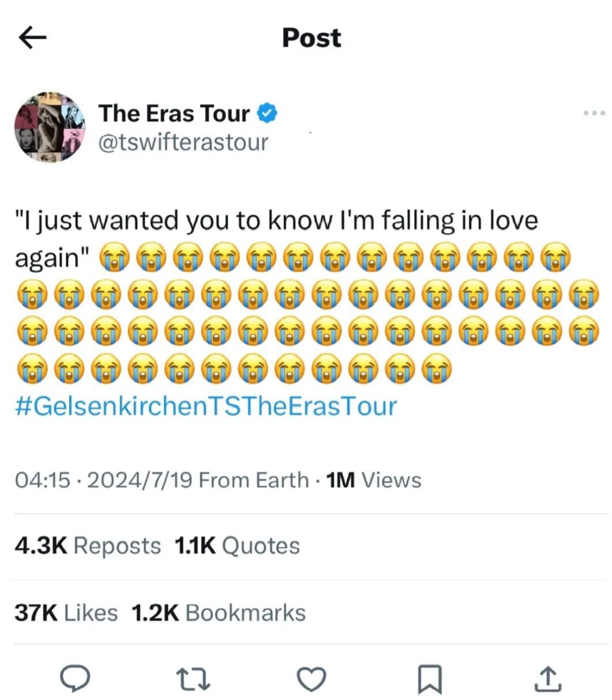View the 37K Likes list
The image size is (612, 700).
click(66, 612)
